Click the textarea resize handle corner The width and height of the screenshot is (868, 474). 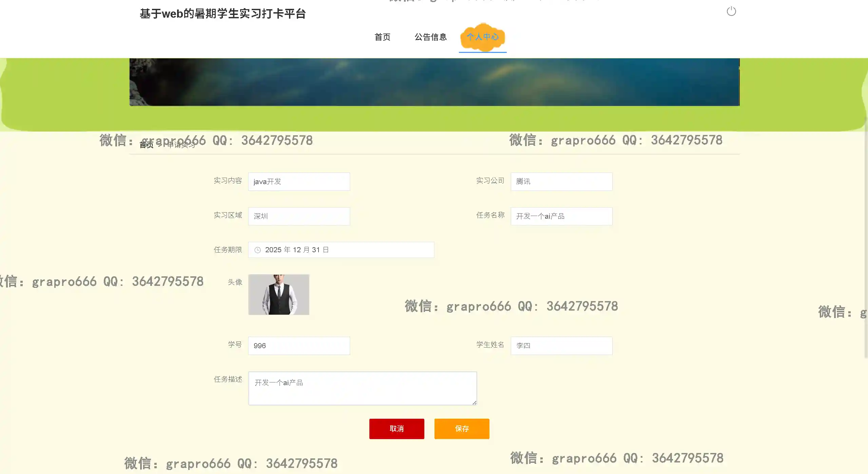click(x=474, y=402)
